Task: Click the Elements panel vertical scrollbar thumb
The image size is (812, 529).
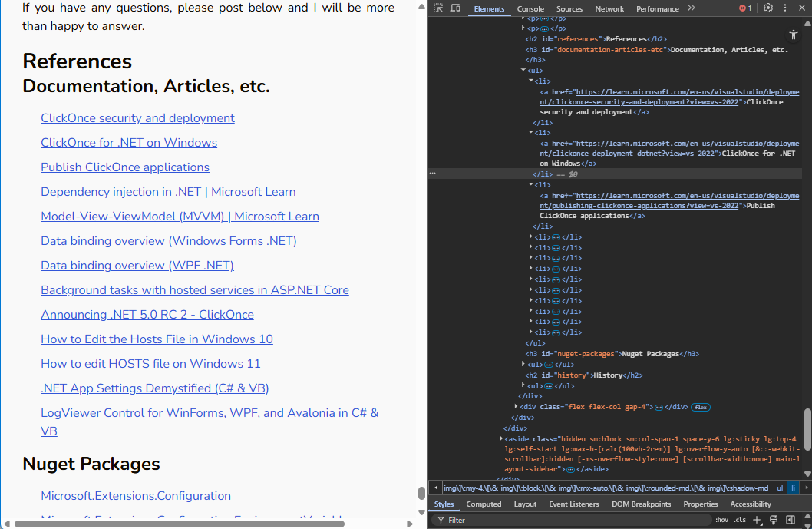Action: pos(807,429)
